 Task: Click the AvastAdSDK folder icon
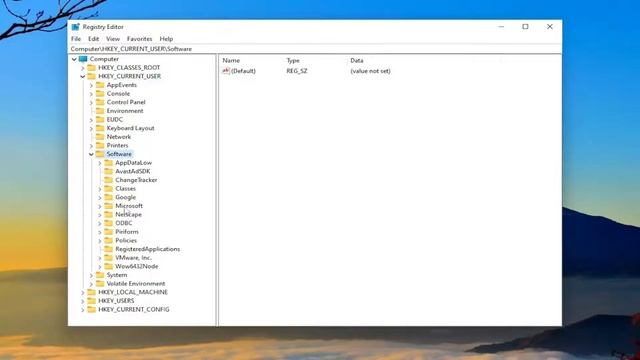pos(109,171)
